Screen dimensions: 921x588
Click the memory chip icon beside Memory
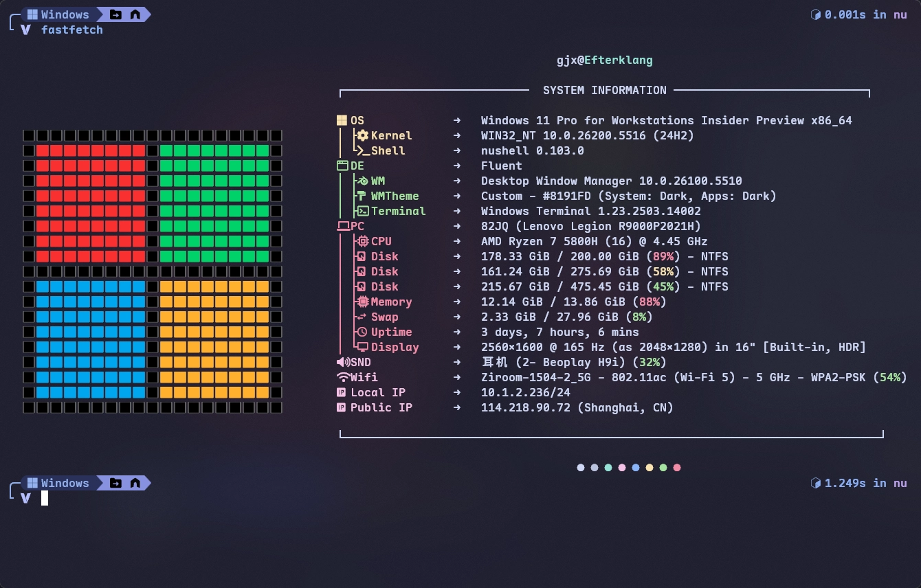tap(363, 302)
